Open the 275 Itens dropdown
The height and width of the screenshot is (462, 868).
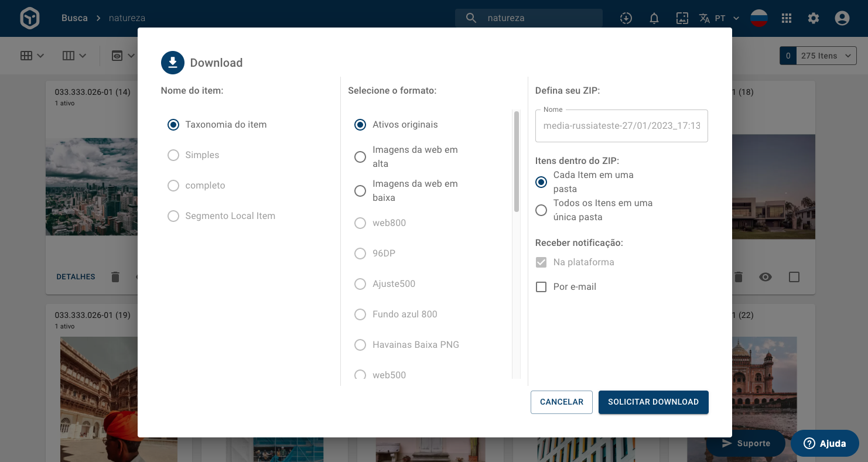[826, 56]
